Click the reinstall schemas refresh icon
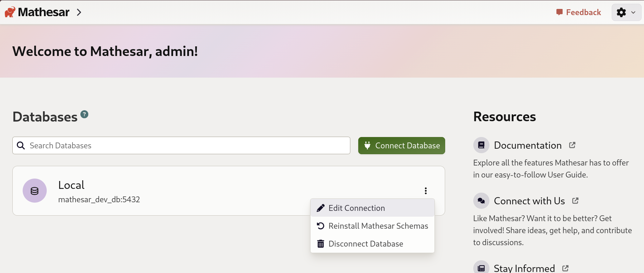The height and width of the screenshot is (273, 644). 320,226
